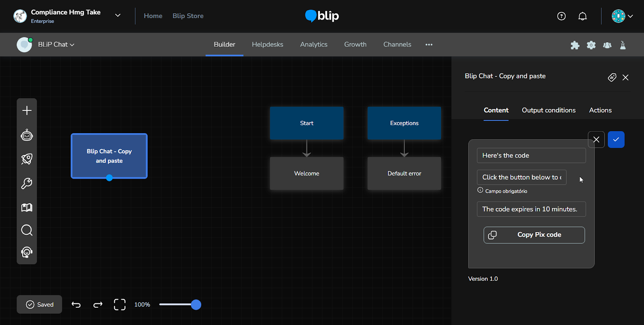
Task: Click the magnifier search icon in sidebar
Action: tap(27, 230)
